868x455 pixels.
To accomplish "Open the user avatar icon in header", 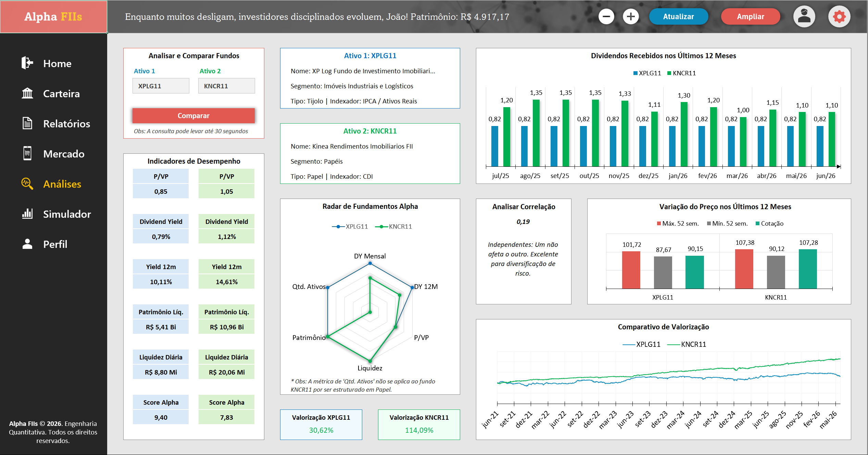I will tap(804, 16).
